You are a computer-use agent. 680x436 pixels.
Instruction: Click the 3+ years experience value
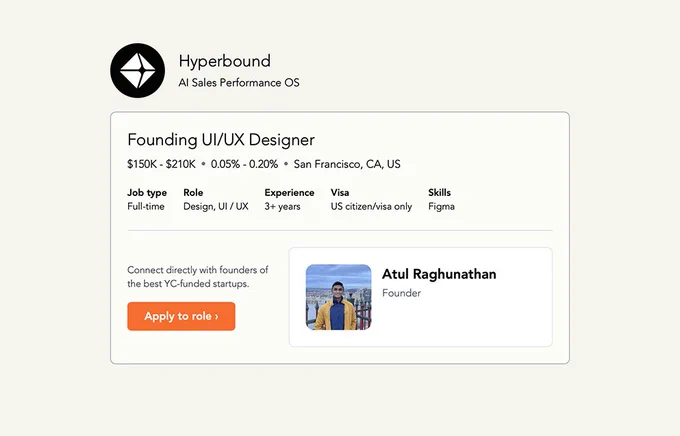[282, 207]
